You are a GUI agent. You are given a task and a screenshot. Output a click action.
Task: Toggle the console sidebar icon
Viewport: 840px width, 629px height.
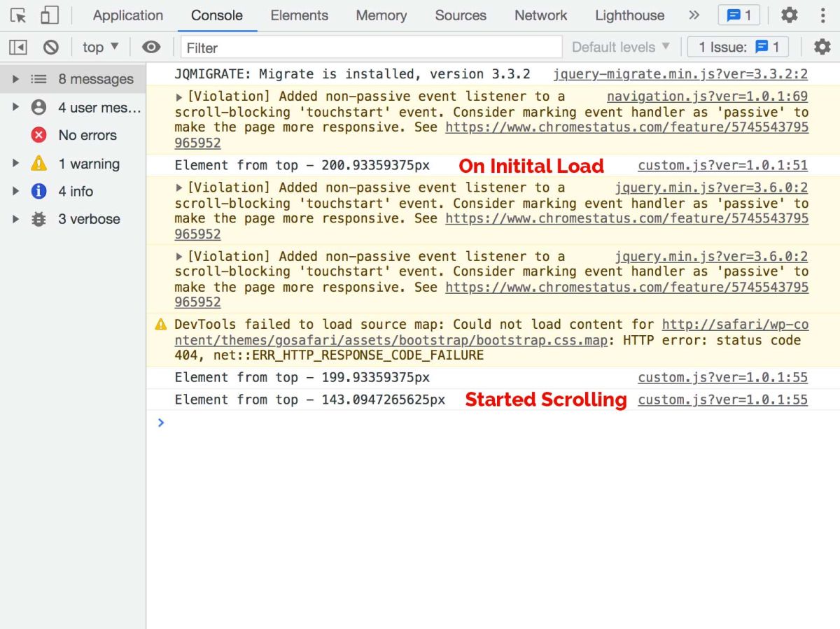click(18, 48)
